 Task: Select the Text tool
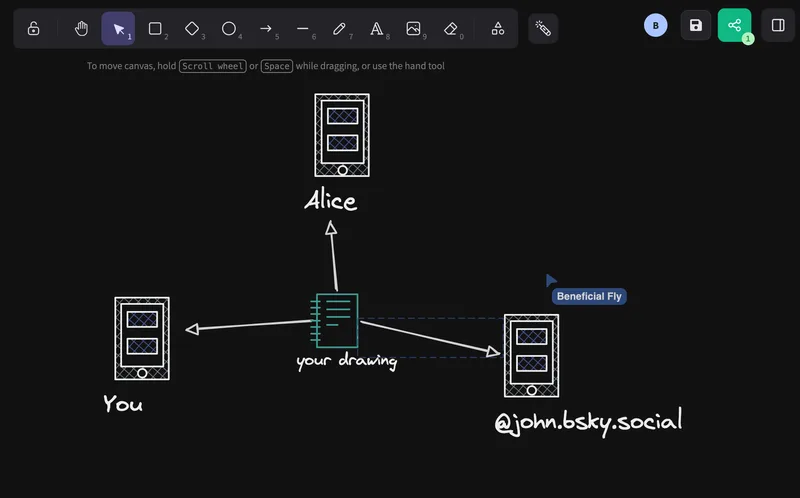377,29
